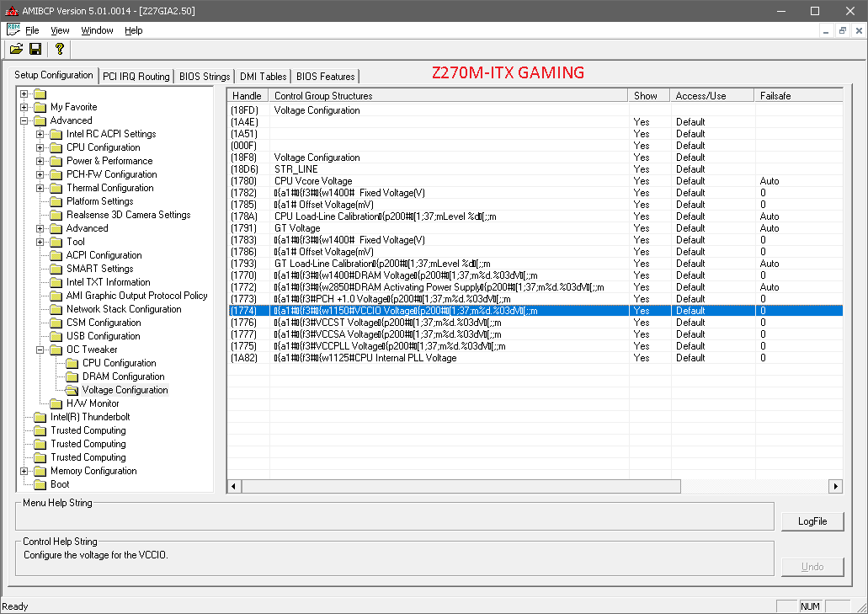
Task: Click the Show column header
Action: 649,96
